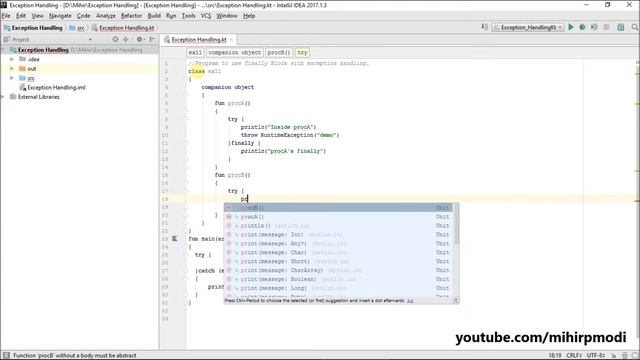
Task: Open the File menu
Action: pos(6,16)
